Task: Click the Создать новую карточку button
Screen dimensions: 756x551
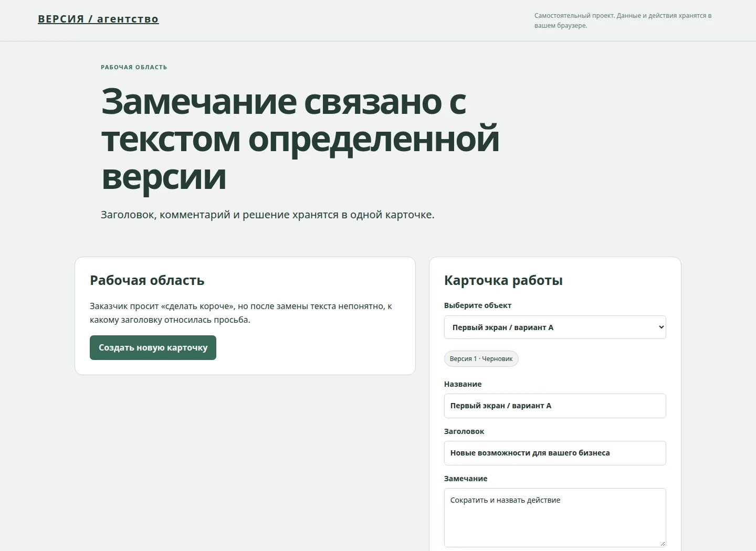Action: (x=153, y=347)
